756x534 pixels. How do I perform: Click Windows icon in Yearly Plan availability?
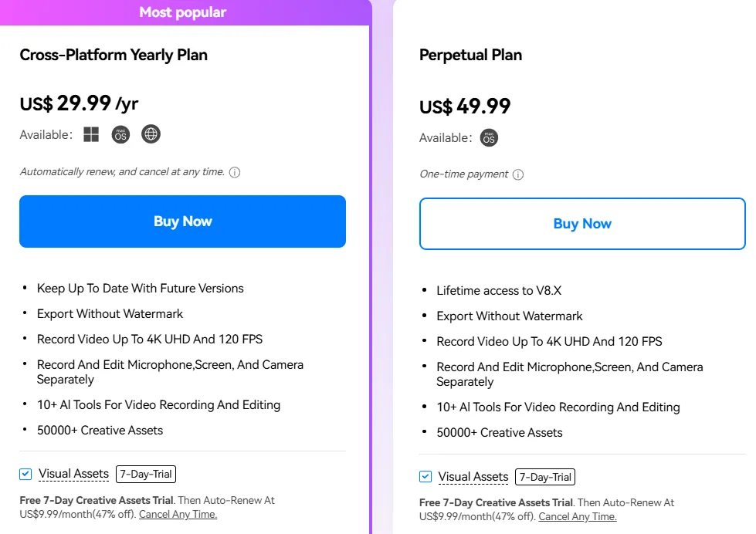tap(91, 134)
